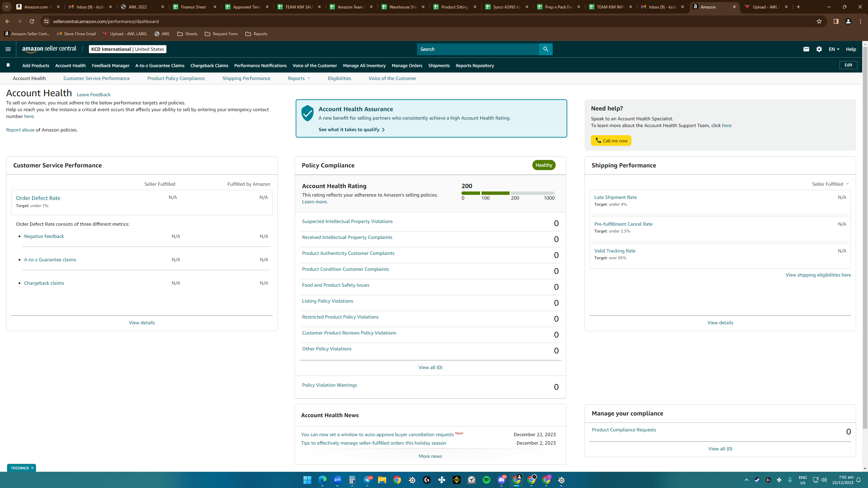Click KCD International account switcher

[127, 49]
